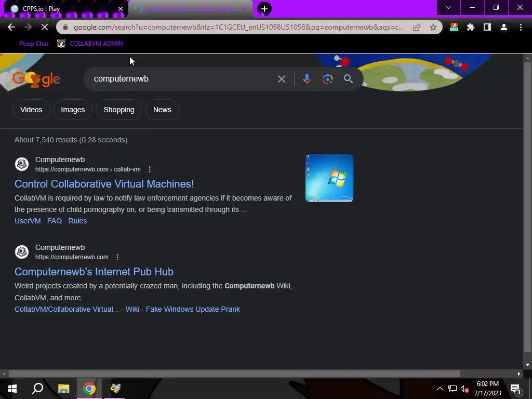Open the notification center

[x=516, y=389]
